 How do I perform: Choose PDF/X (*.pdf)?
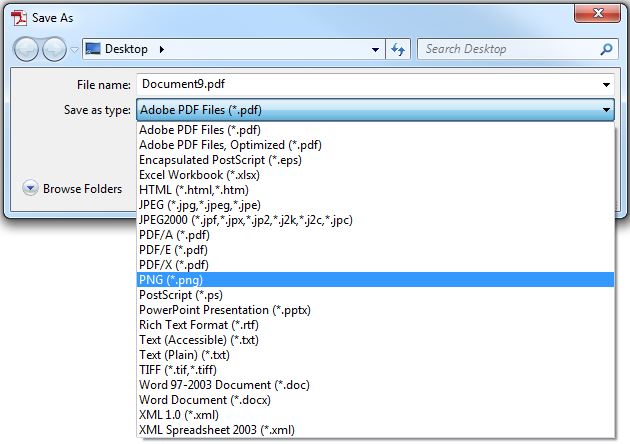point(375,265)
